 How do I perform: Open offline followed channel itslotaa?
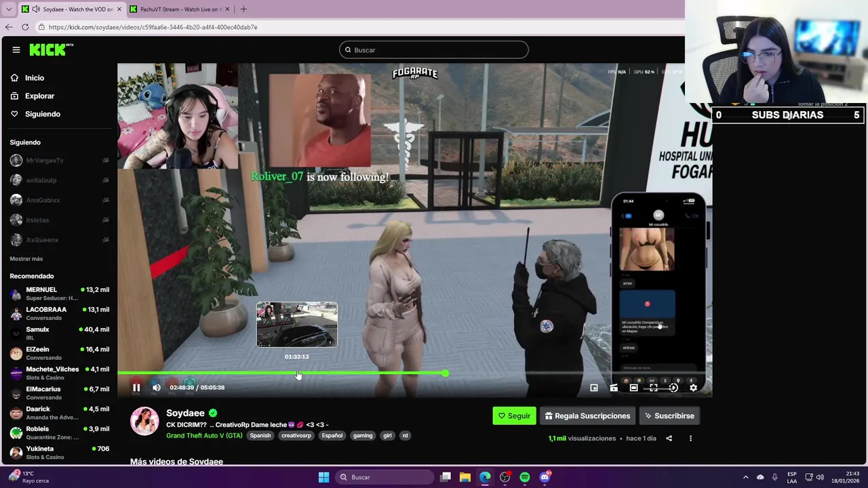click(x=60, y=220)
